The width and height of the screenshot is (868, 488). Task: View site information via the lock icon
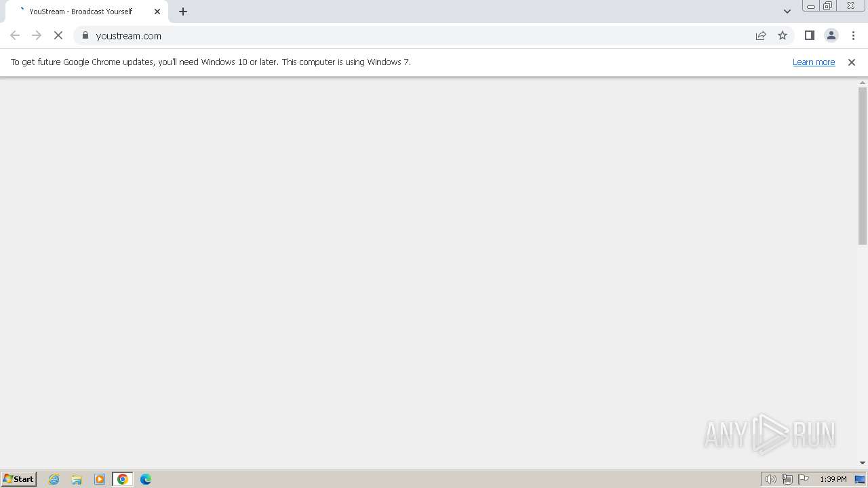85,35
